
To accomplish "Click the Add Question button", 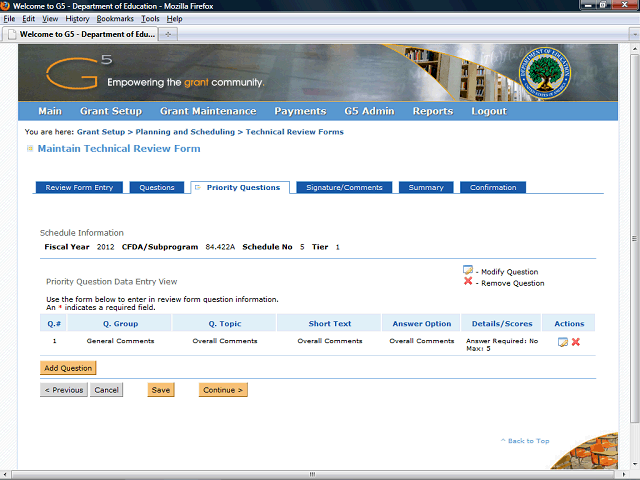I will click(x=68, y=368).
